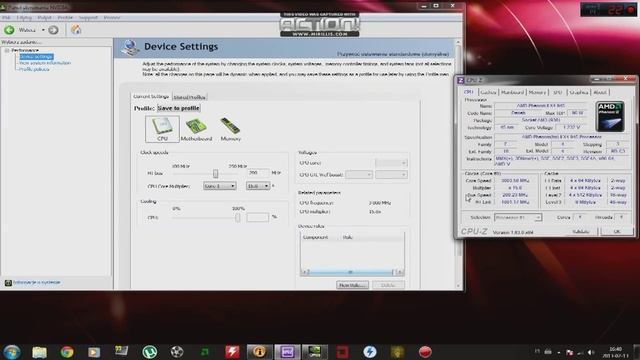
Task: Collapse the Performance tree node
Action: point(7,50)
